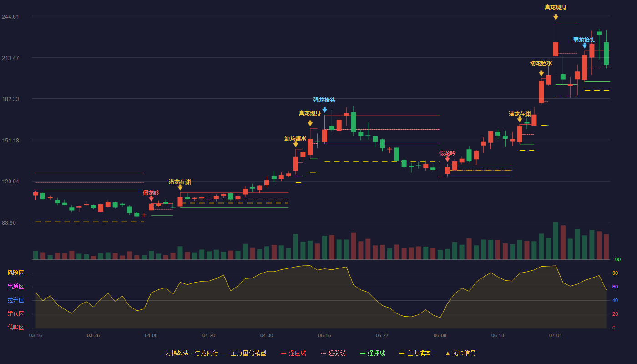
Task: Click the 04-30 date label
Action: click(x=267, y=335)
